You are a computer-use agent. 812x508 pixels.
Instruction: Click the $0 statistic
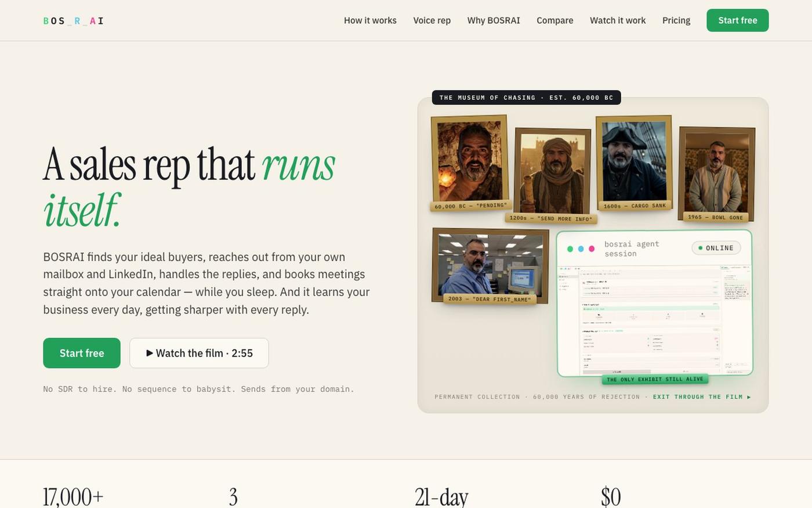coord(611,497)
